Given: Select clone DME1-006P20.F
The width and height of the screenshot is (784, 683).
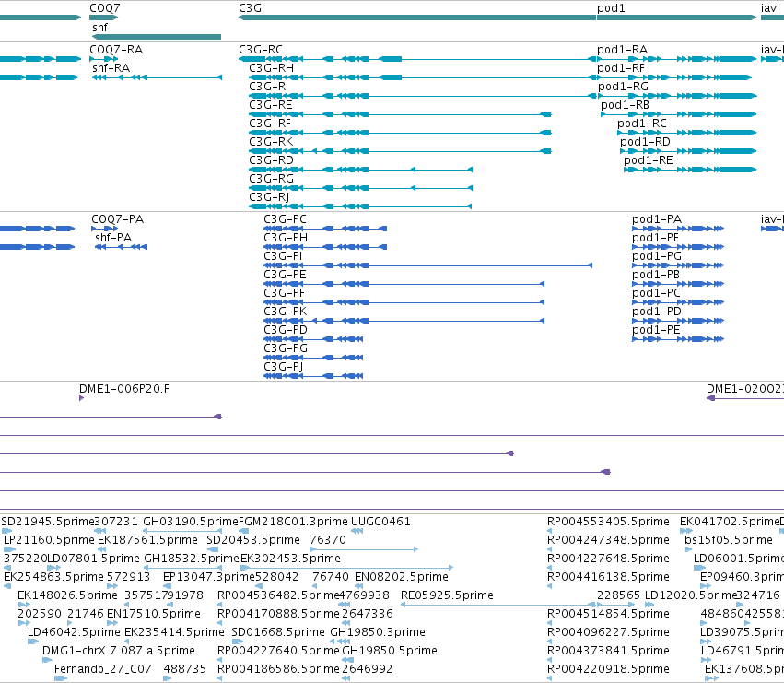Looking at the screenshot, I should (x=124, y=389).
